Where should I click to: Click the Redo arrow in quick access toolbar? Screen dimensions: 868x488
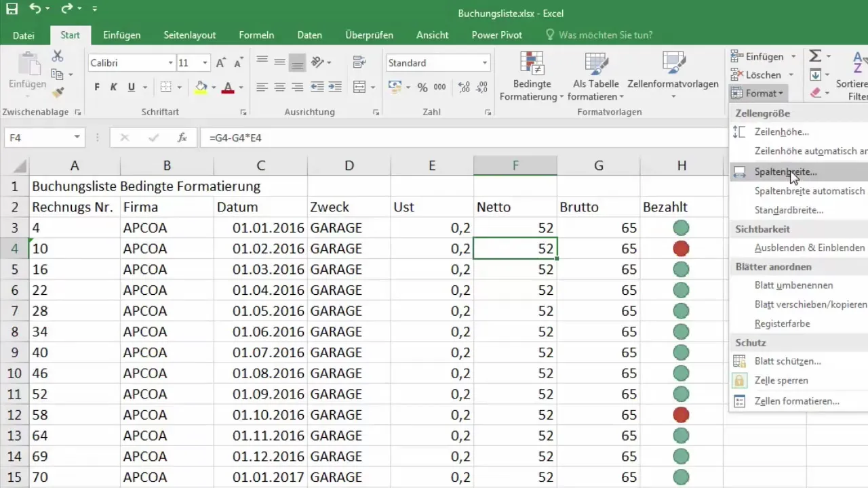(66, 9)
